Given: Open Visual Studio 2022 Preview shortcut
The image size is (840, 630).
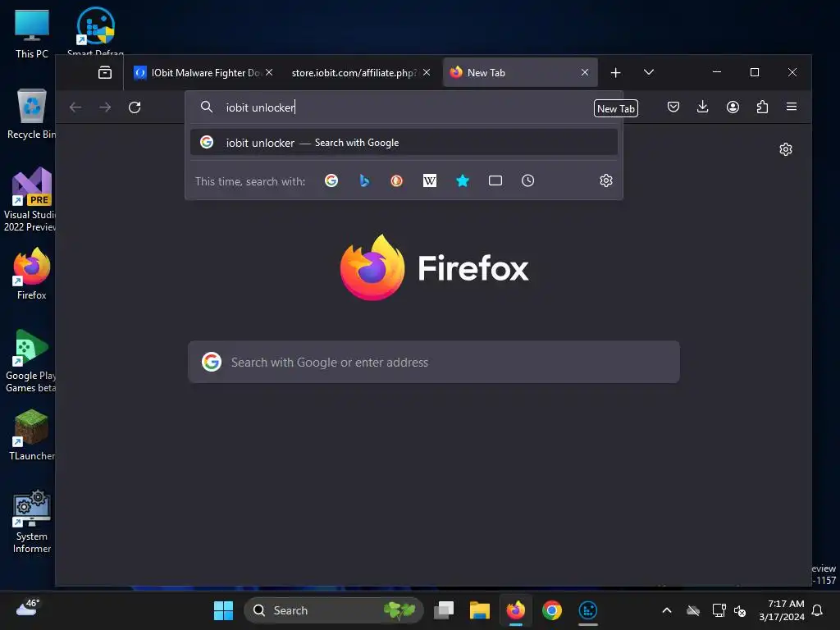Looking at the screenshot, I should tap(30, 199).
